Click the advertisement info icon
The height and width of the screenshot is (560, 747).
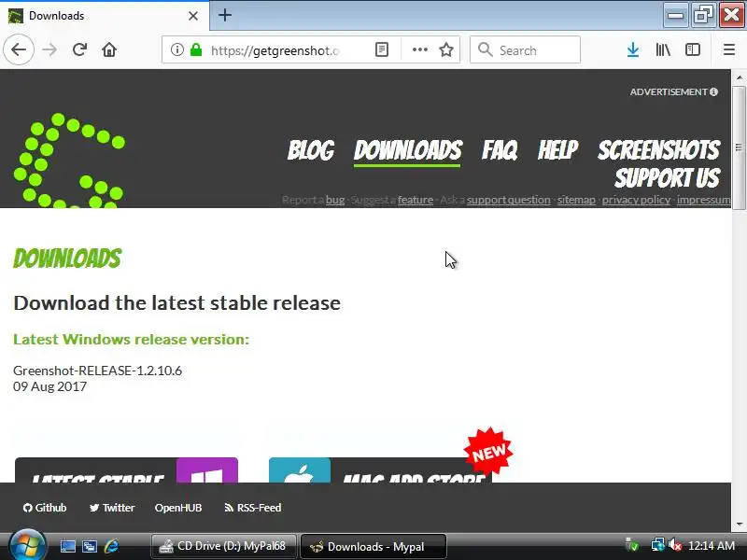click(x=713, y=91)
